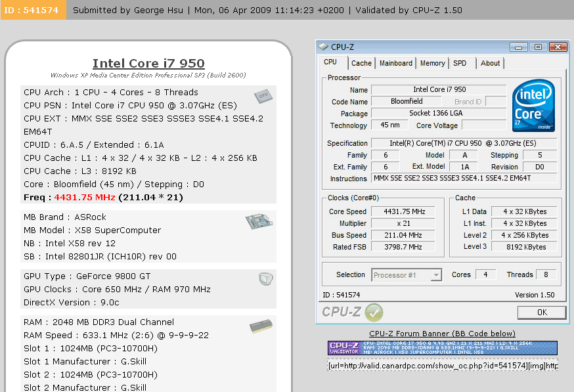Click the Instructions field MMX SSE list
The width and height of the screenshot is (574, 392).
click(464, 178)
